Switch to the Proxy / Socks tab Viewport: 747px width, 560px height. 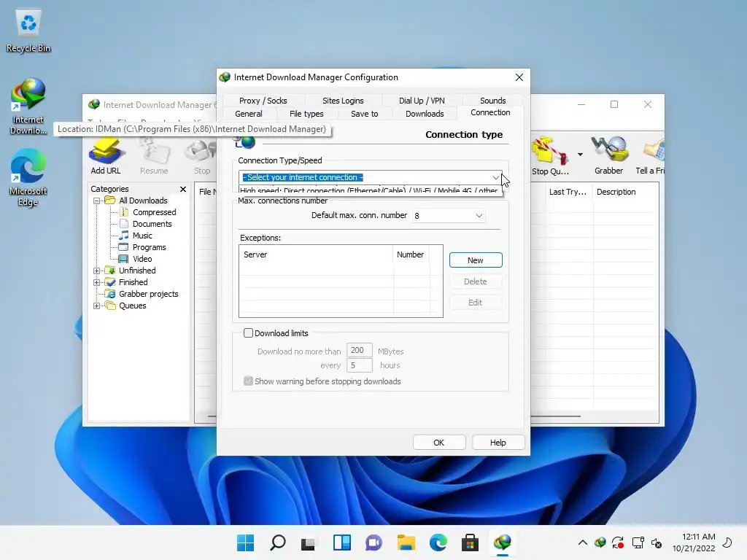263,101
